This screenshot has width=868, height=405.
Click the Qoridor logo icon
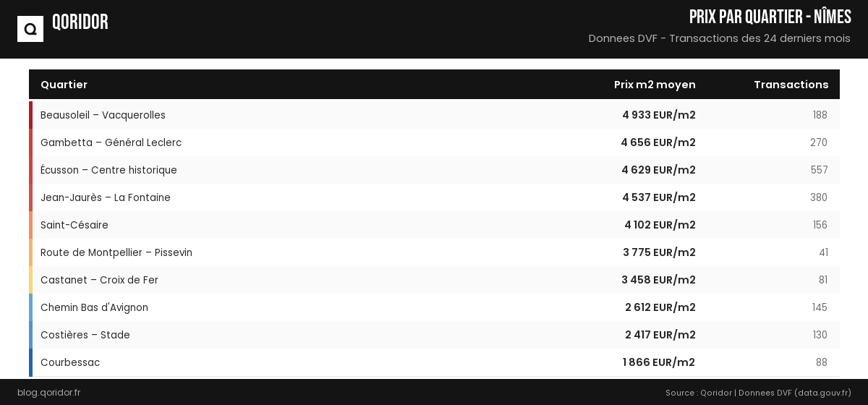(30, 29)
